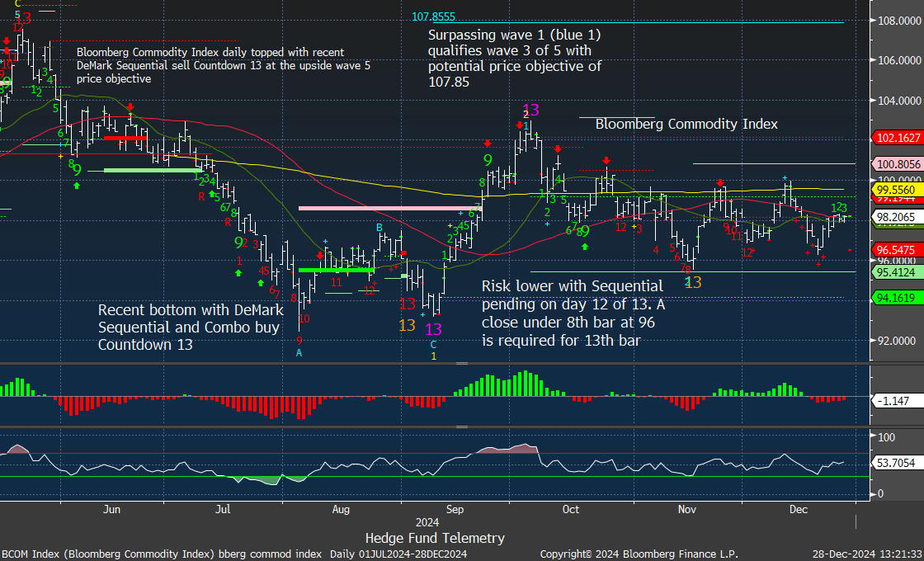924x561 pixels.
Task: Click the cyan wave B label in August
Action: coord(380,228)
